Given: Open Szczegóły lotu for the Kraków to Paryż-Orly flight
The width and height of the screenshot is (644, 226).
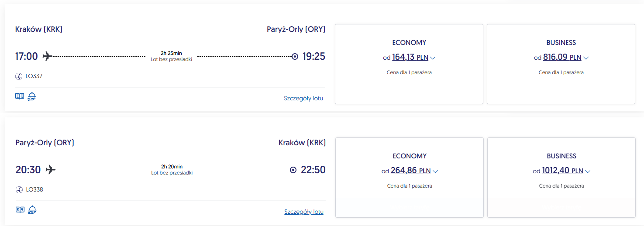Looking at the screenshot, I should click(303, 99).
